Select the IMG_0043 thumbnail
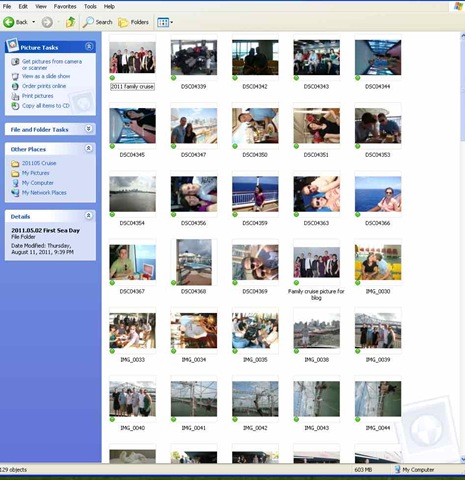 [316, 399]
